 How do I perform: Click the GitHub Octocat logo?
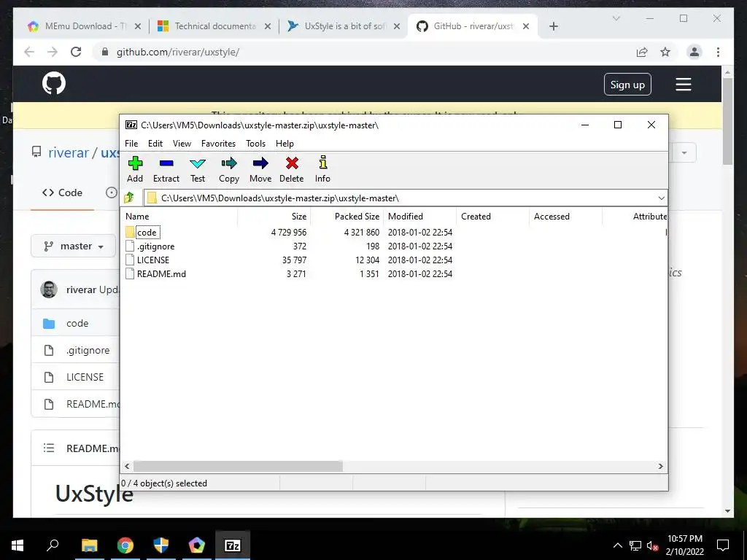(54, 84)
